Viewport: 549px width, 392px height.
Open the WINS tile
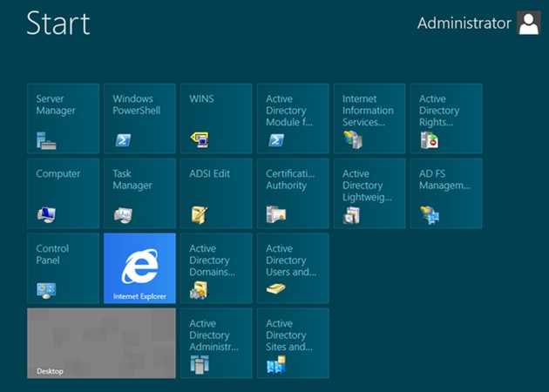[216, 118]
